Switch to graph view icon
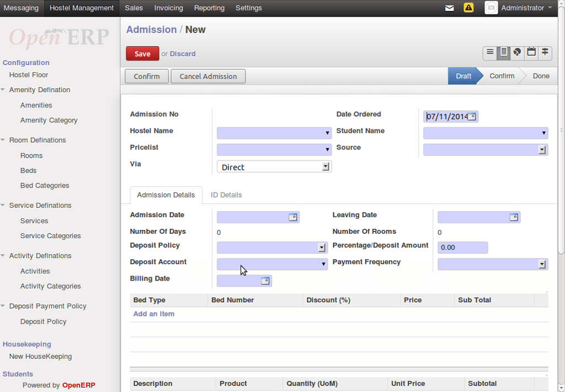The image size is (565, 392). (518, 52)
